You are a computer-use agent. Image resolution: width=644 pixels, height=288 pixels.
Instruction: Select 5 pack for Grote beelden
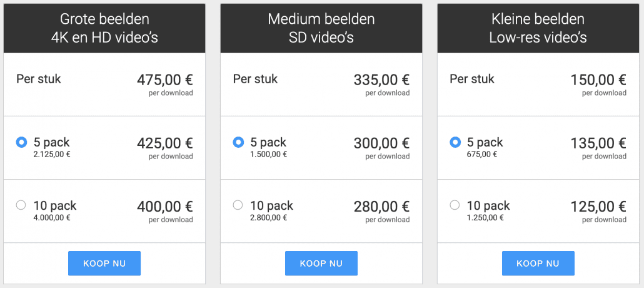click(21, 143)
